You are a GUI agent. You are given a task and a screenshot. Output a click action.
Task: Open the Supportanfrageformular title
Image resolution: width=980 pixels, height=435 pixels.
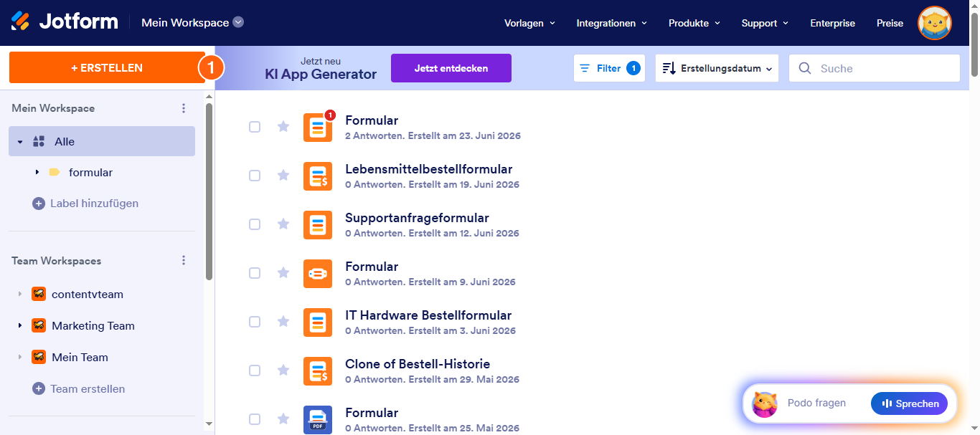click(x=417, y=218)
